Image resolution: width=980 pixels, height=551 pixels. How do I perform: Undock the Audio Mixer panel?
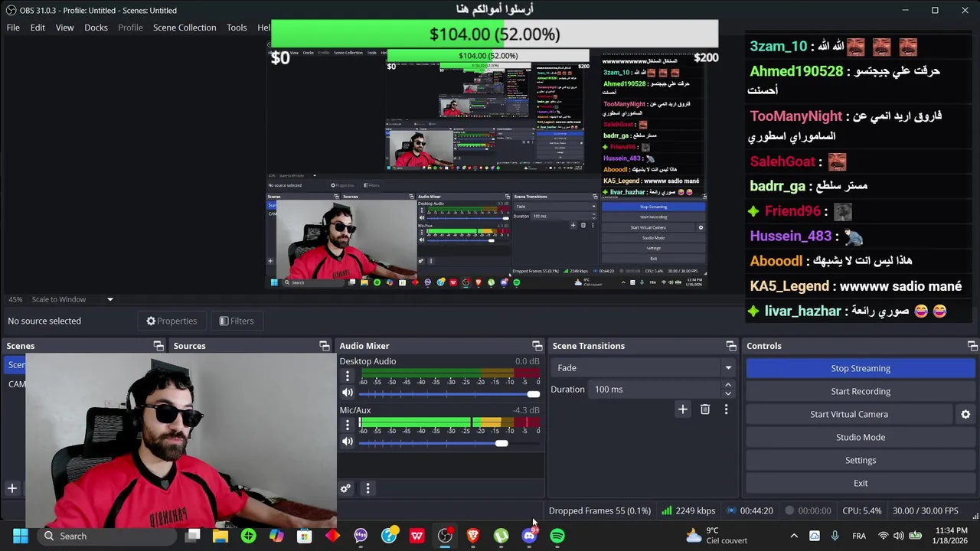(537, 346)
